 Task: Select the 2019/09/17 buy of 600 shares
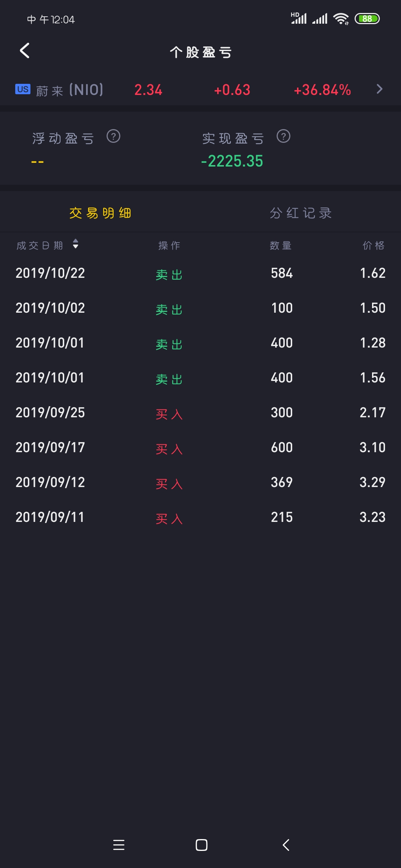point(200,448)
